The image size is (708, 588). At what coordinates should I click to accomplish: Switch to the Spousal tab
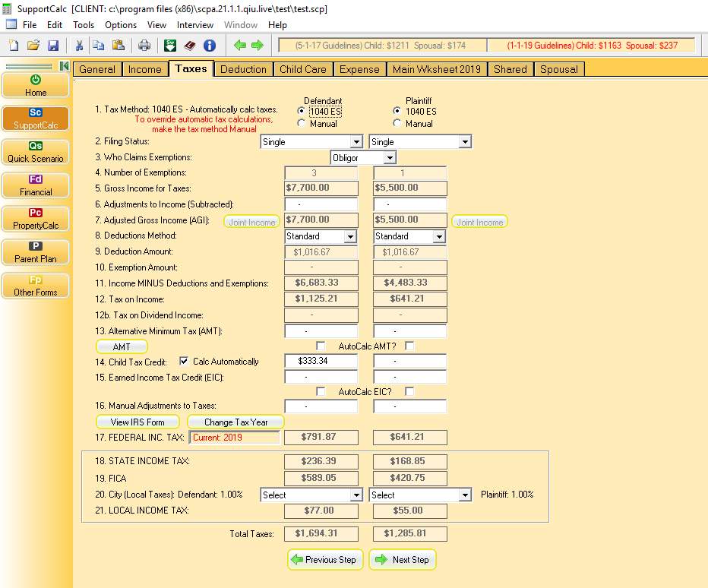(559, 69)
